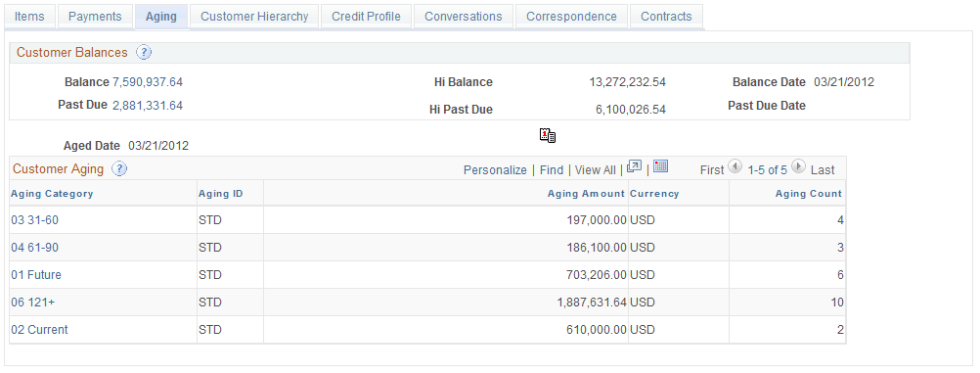Sort by Aging Category column header
This screenshot has width=980, height=373.
(52, 194)
